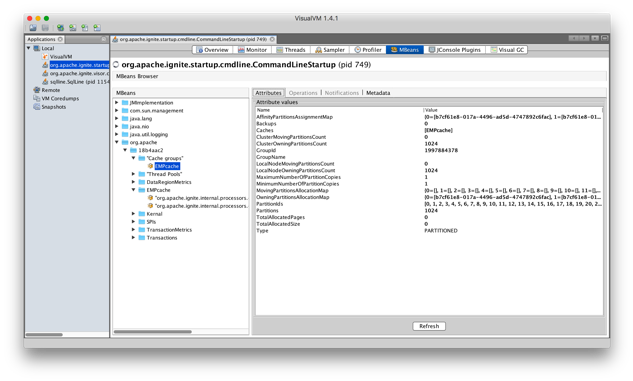Expand the java.util.logging folder
Image resolution: width=633 pixels, height=381 pixels.
click(117, 134)
